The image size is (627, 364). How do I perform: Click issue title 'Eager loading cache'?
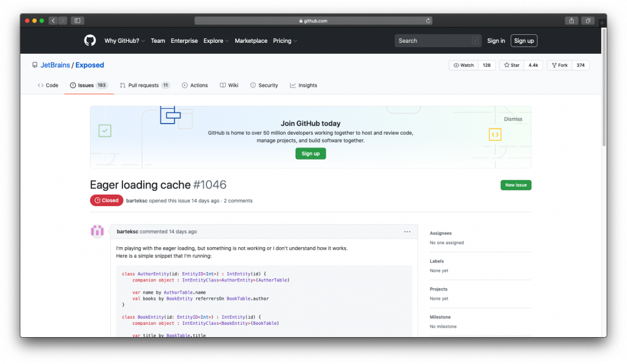pyautogui.click(x=140, y=185)
